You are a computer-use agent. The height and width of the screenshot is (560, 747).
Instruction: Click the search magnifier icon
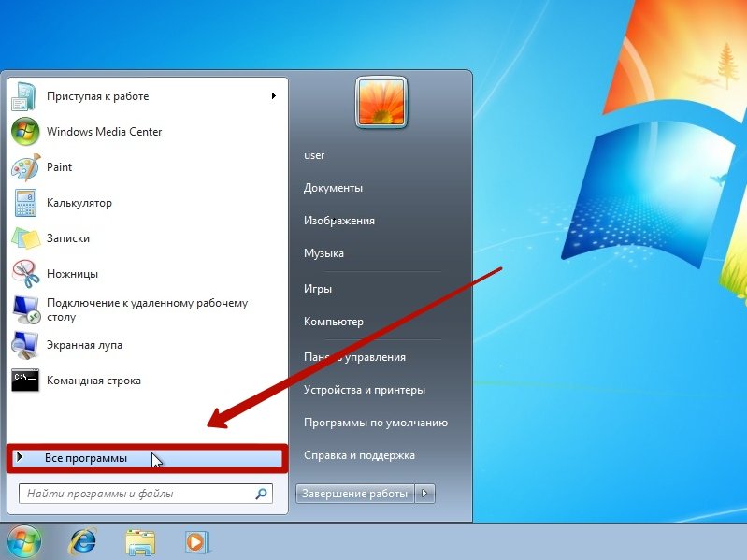coord(261,494)
